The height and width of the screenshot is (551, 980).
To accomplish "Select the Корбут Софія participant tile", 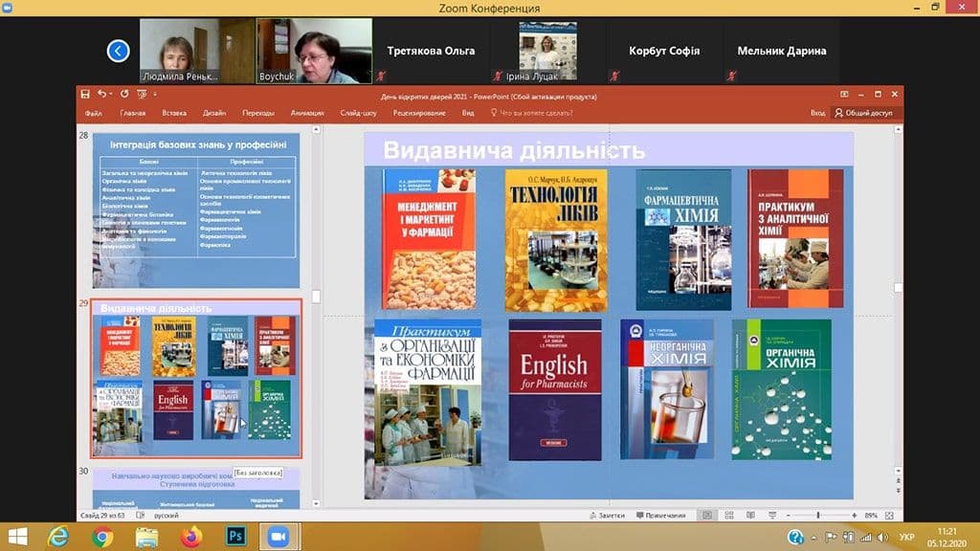I will pos(664,51).
